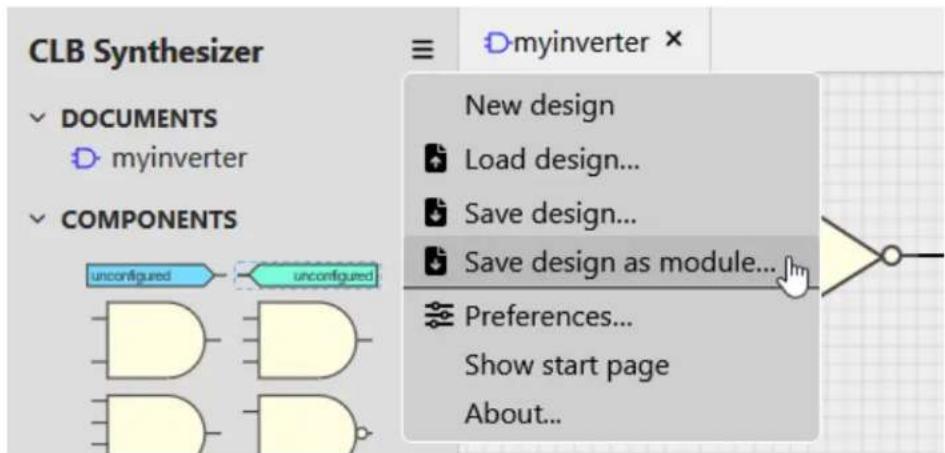The height and width of the screenshot is (453, 945).
Task: Close the myinverter tab
Action: (x=674, y=40)
